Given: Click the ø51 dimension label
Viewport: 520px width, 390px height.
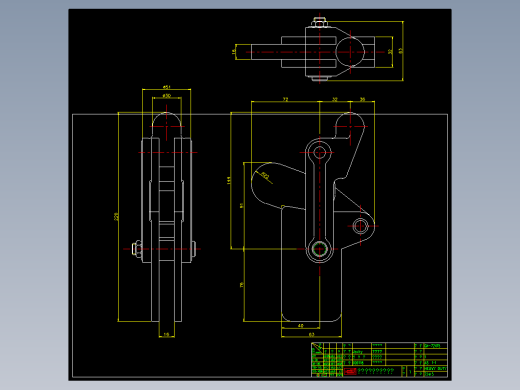Looking at the screenshot, I should [x=167, y=87].
